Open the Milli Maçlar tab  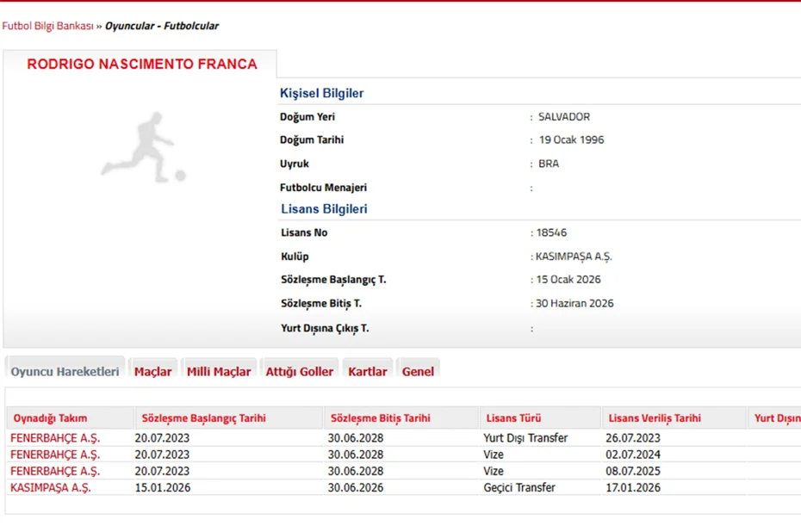click(219, 371)
